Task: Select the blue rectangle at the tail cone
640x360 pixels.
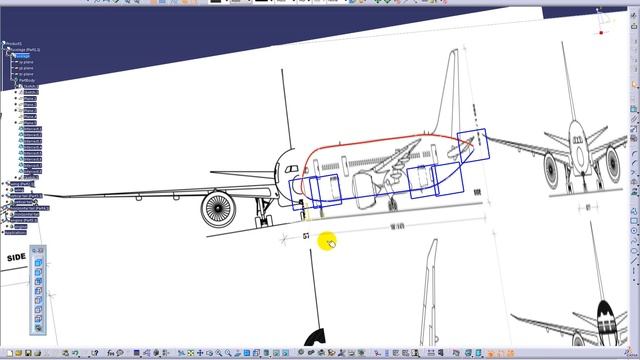Action: (x=473, y=146)
